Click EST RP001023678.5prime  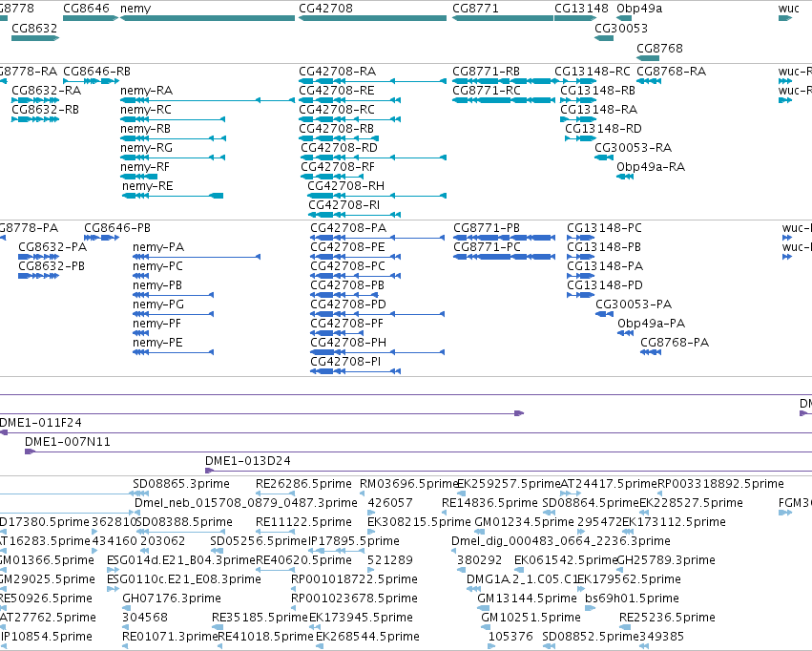pos(354,598)
